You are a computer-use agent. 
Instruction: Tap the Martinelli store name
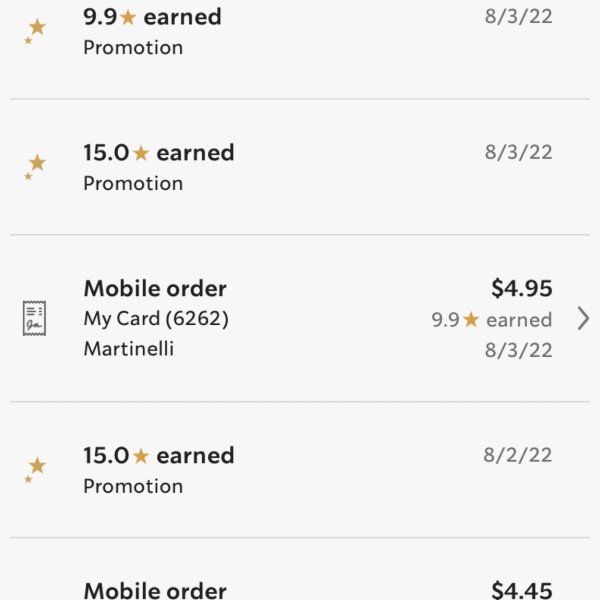(x=129, y=349)
